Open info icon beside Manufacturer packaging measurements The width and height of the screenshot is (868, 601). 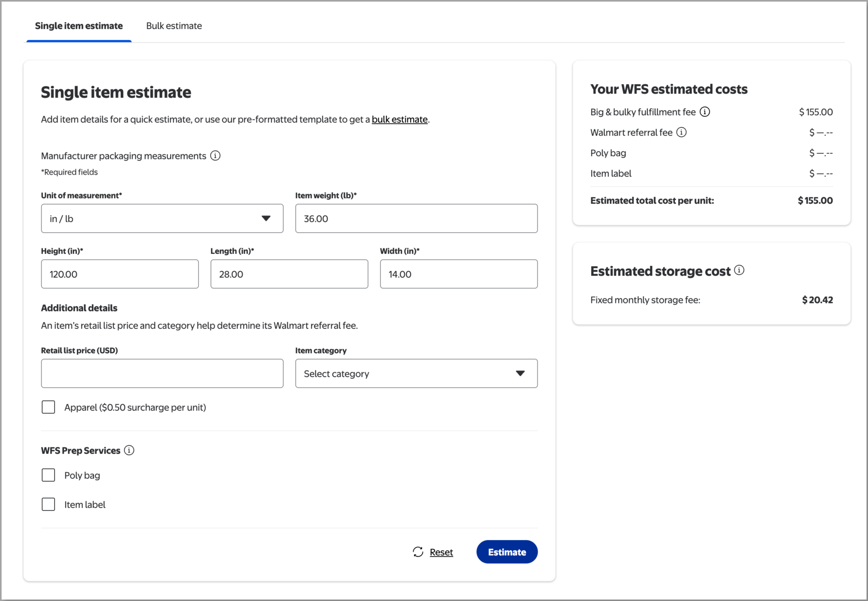pos(215,155)
